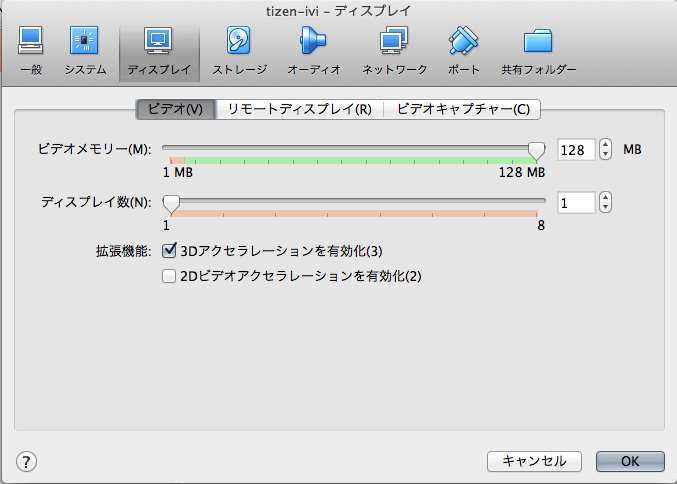Decrease video memory with stepper down arrow
This screenshot has width=677, height=484.
[x=605, y=155]
